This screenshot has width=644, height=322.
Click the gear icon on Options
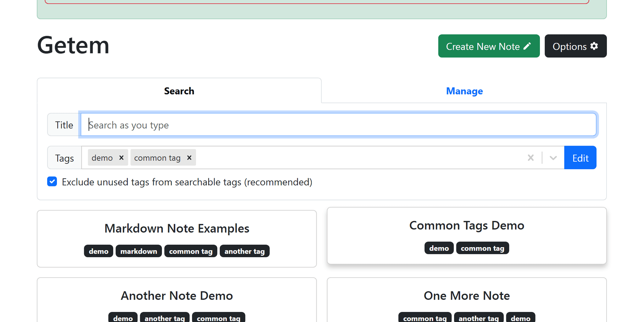pyautogui.click(x=594, y=46)
